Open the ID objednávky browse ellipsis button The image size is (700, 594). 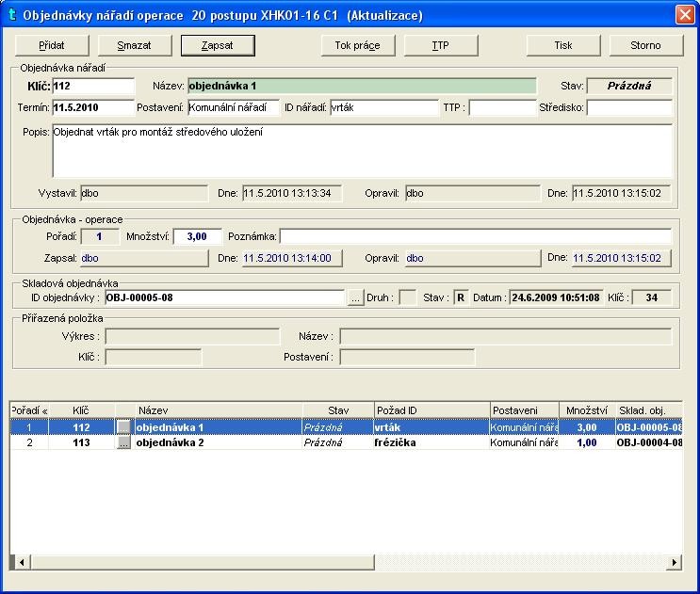[355, 297]
